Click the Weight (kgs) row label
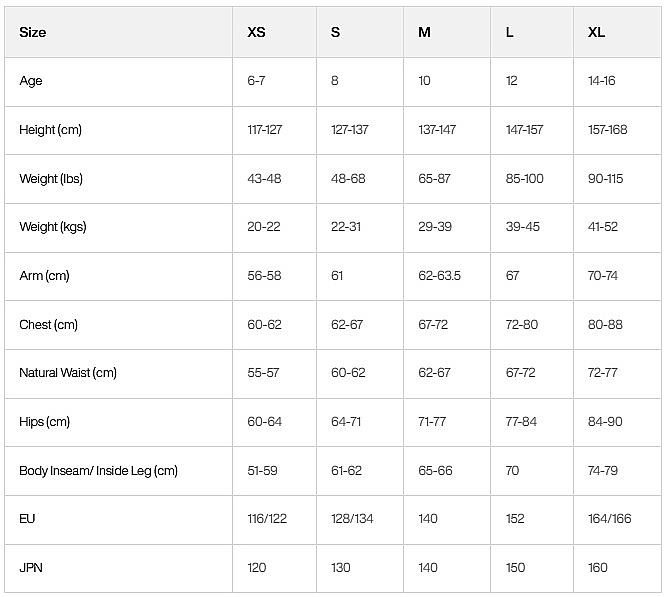Screen dimensions: 669x597 point(53,227)
